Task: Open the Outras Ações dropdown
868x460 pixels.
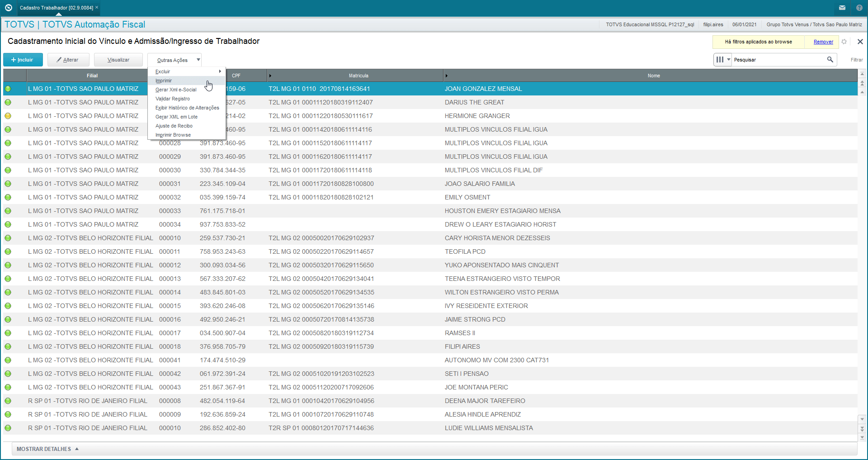Action: click(x=175, y=60)
